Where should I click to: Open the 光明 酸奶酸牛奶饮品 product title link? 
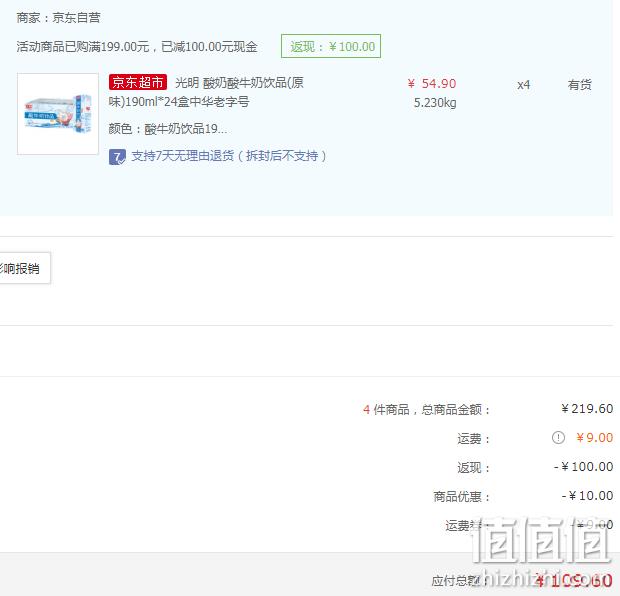pyautogui.click(x=206, y=92)
